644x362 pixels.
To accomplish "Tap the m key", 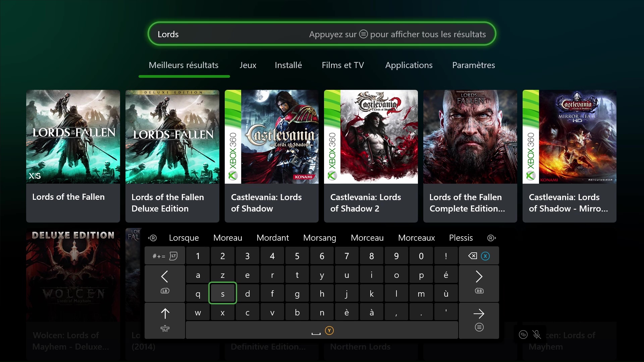I will click(x=421, y=294).
